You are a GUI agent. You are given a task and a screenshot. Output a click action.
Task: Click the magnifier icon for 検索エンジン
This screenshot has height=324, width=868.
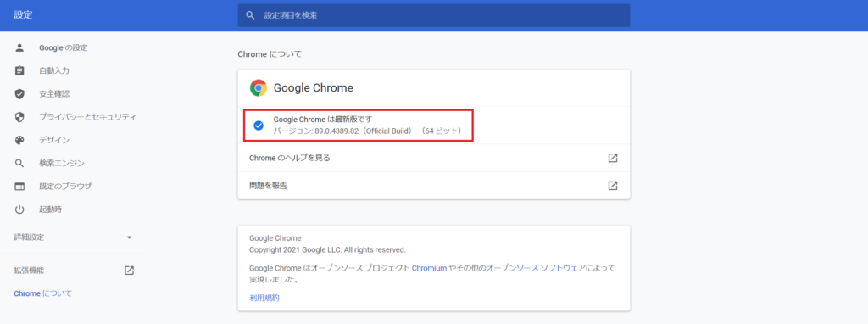19,164
